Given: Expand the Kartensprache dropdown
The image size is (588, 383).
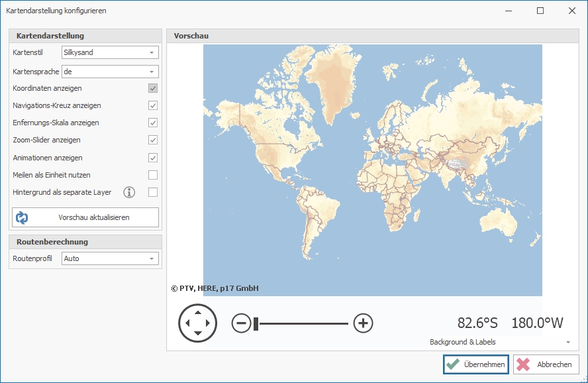Looking at the screenshot, I should click(x=152, y=72).
